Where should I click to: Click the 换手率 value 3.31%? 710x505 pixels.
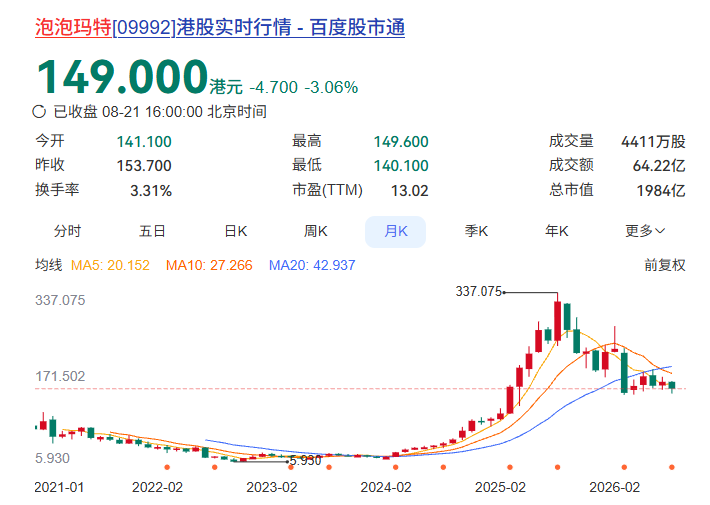click(151, 191)
